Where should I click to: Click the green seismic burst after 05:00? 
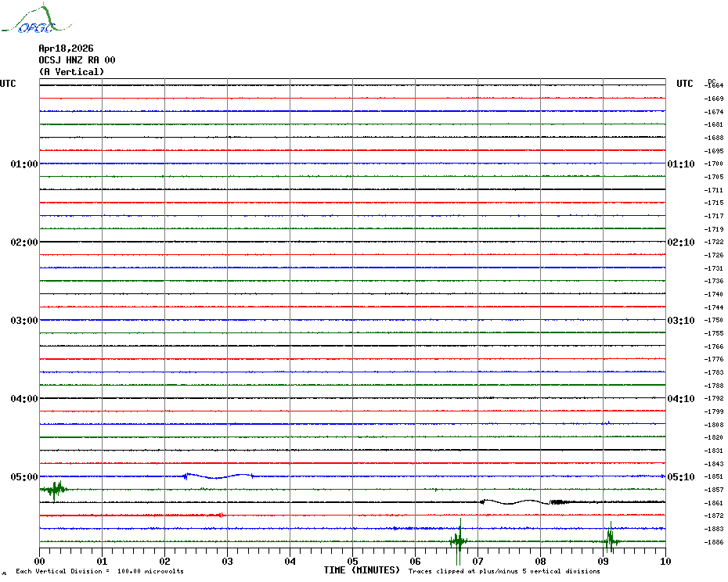(54, 490)
